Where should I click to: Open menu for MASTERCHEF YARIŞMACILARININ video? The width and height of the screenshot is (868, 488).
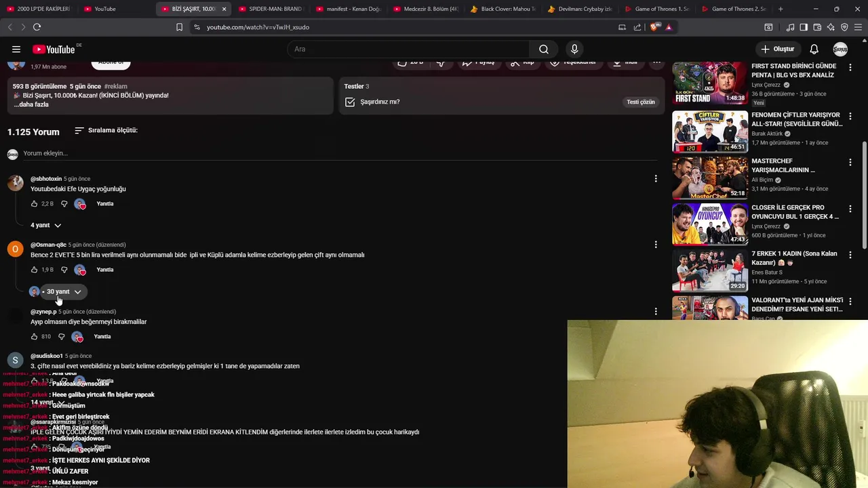pyautogui.click(x=850, y=162)
